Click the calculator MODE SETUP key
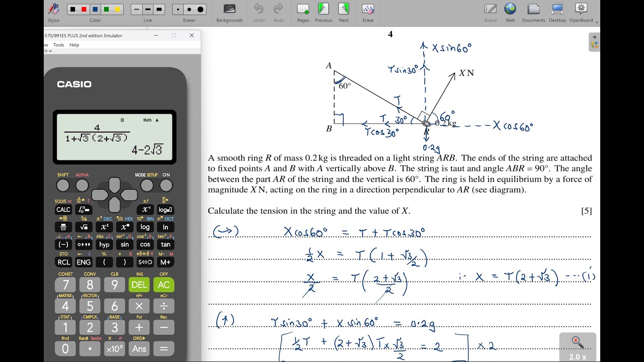644x362 pixels. (147, 186)
